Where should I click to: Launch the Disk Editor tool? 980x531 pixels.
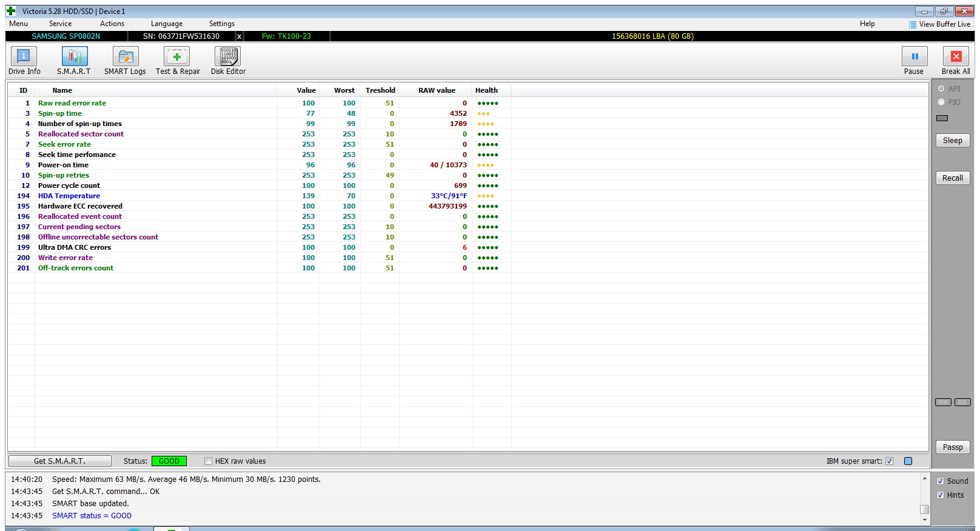(x=228, y=61)
